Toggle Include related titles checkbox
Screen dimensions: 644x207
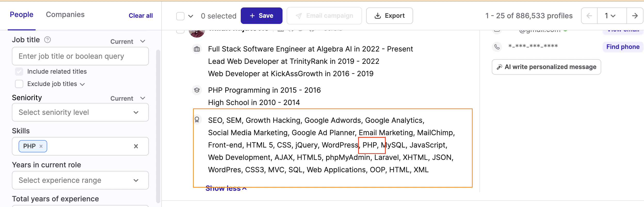click(19, 72)
